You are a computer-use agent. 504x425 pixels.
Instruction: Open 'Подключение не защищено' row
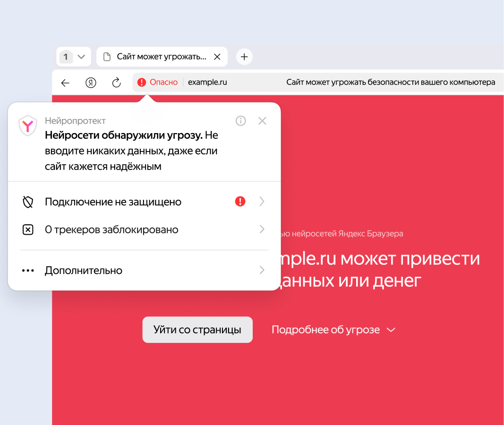tap(145, 202)
